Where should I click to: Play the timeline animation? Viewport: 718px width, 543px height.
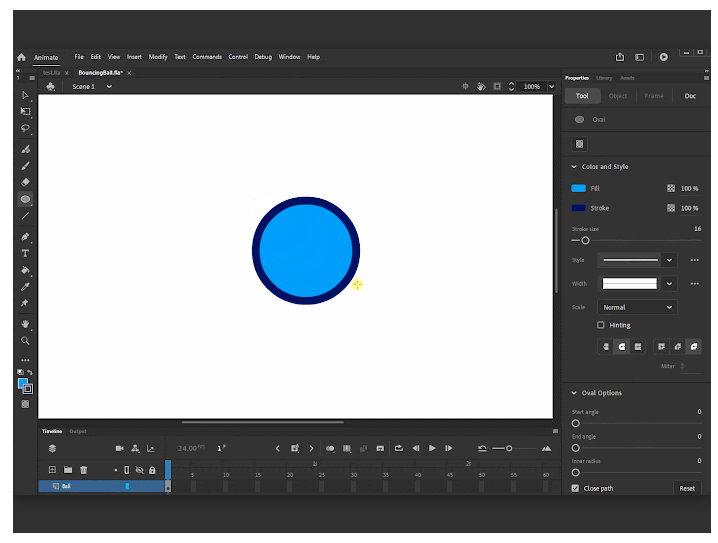[x=432, y=448]
